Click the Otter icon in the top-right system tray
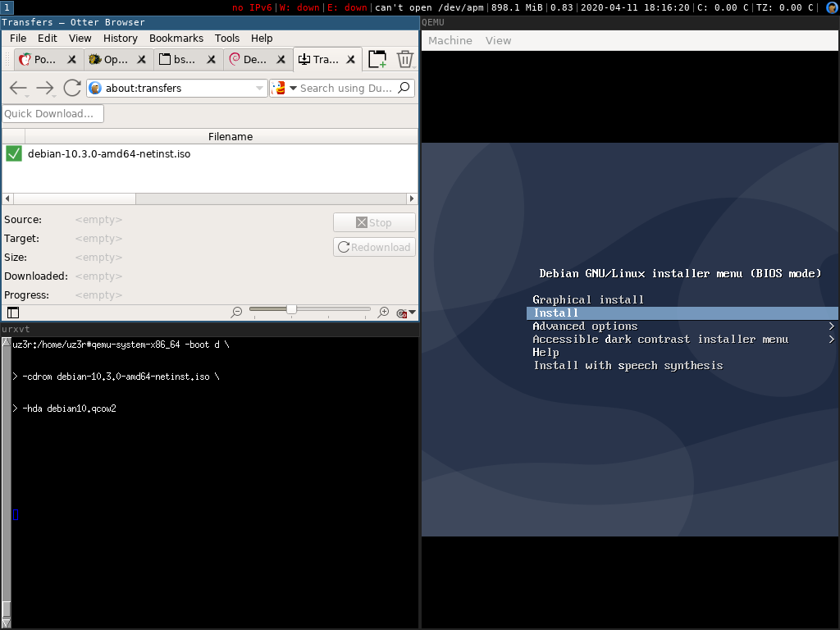The height and width of the screenshot is (630, 840). coord(832,7)
